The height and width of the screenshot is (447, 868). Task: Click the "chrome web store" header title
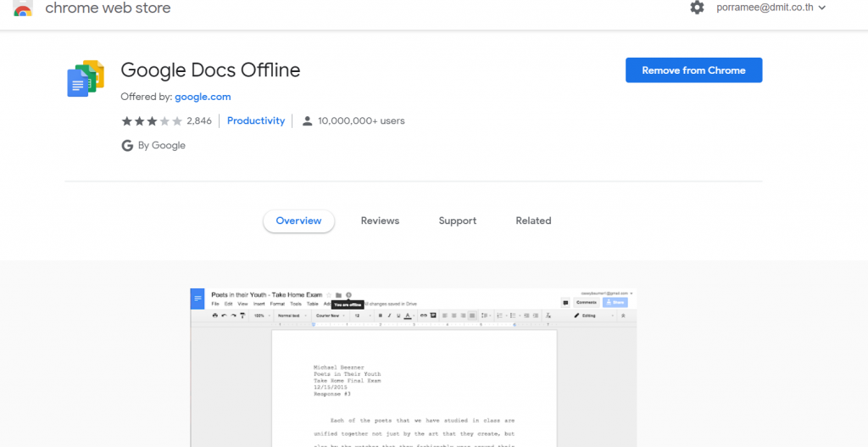click(108, 8)
